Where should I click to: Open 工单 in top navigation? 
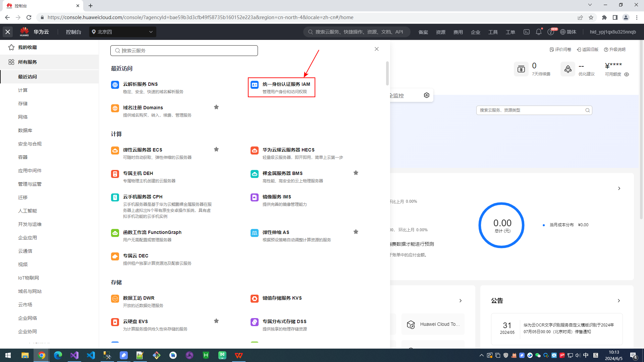[511, 32]
